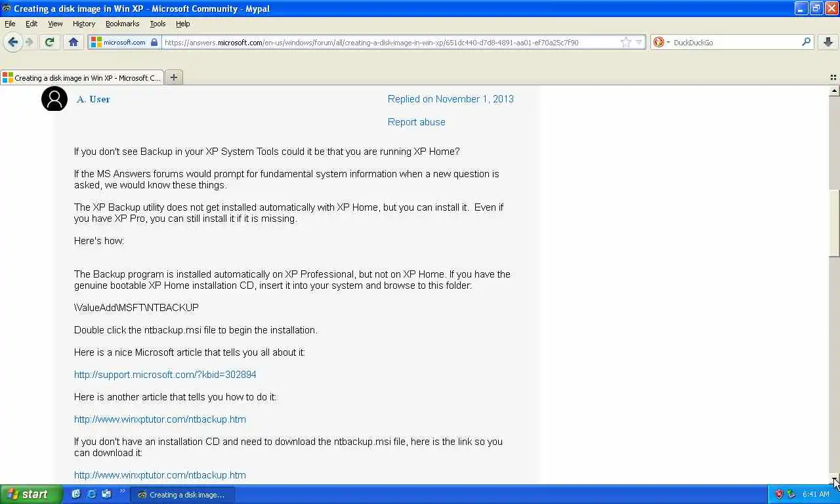Click Replied on November 1, 2013
The width and height of the screenshot is (840, 504).
(450, 99)
